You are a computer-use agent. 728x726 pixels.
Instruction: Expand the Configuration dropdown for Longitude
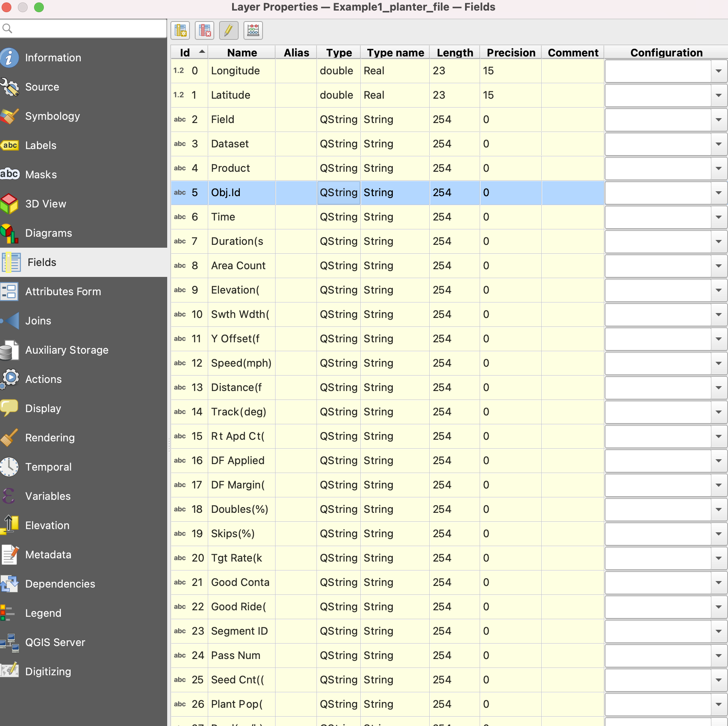pyautogui.click(x=718, y=71)
